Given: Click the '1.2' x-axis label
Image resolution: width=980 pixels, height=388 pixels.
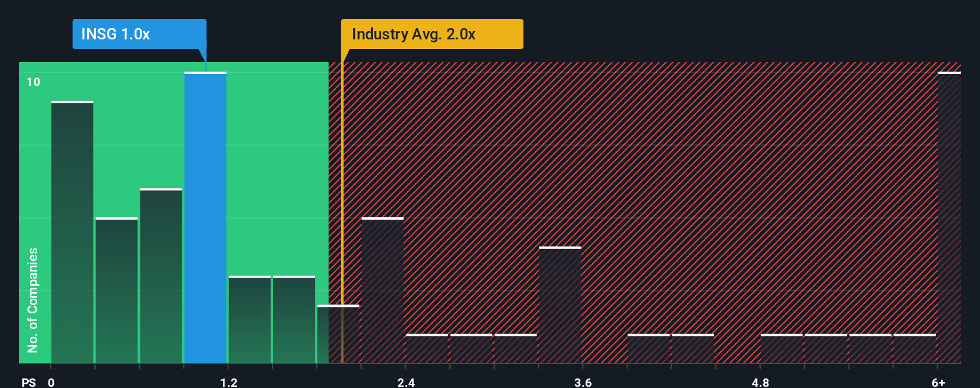Looking at the screenshot, I should (x=229, y=382).
